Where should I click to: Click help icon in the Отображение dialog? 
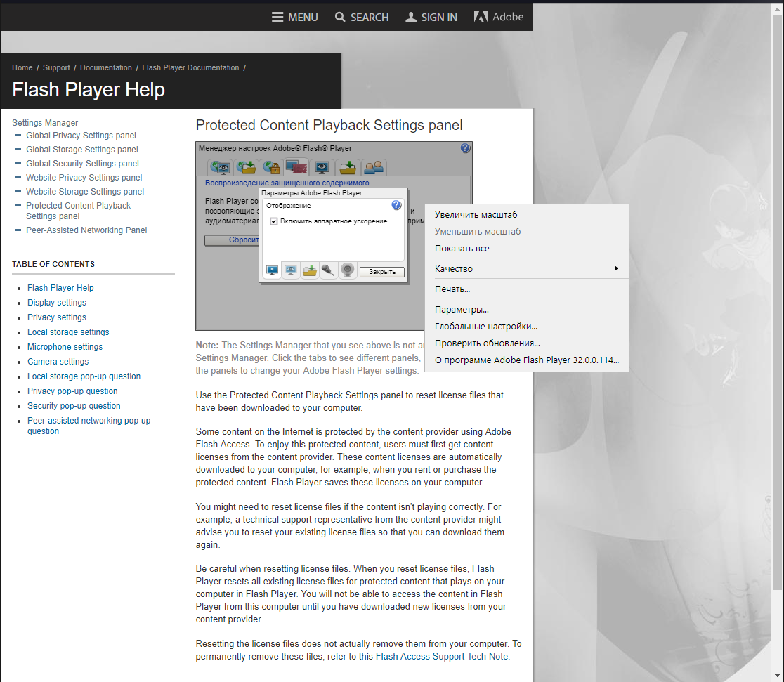[x=396, y=205]
